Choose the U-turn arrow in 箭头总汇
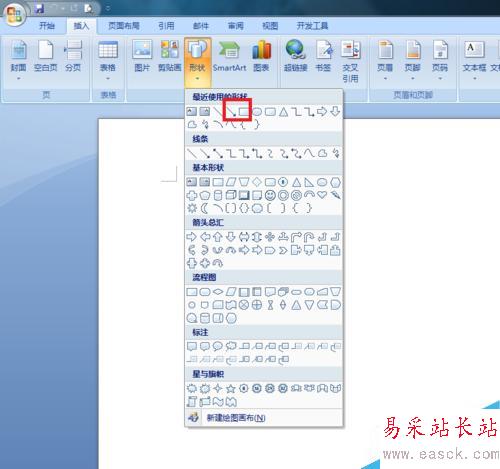The height and width of the screenshot is (469, 500). [x=309, y=237]
